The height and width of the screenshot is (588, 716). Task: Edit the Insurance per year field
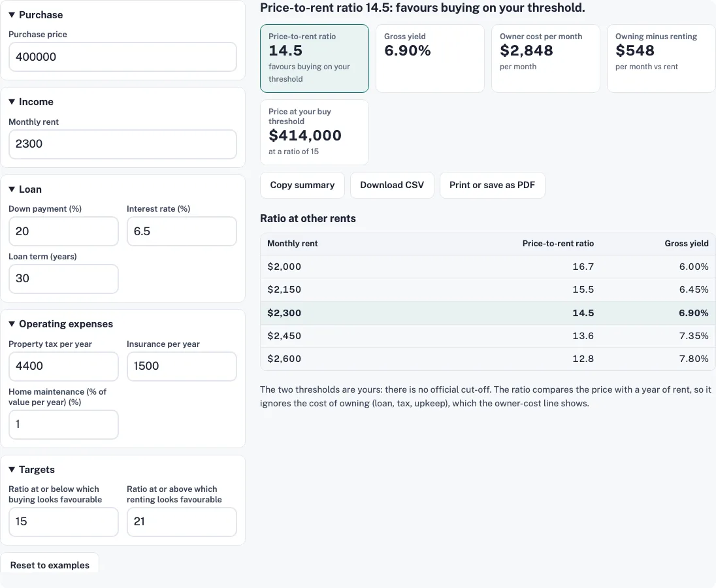(181, 366)
